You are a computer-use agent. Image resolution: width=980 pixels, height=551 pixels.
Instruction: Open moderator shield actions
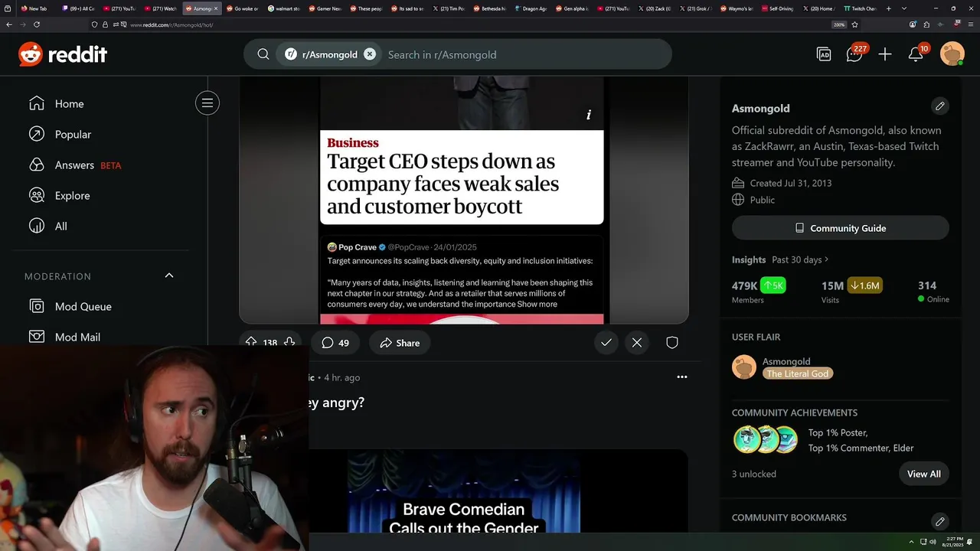pos(672,343)
